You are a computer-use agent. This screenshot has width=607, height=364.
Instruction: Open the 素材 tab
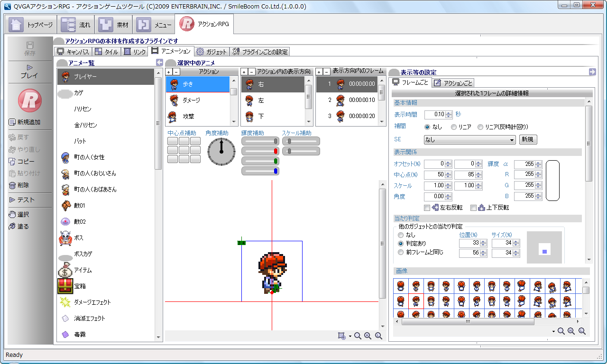[x=114, y=25]
